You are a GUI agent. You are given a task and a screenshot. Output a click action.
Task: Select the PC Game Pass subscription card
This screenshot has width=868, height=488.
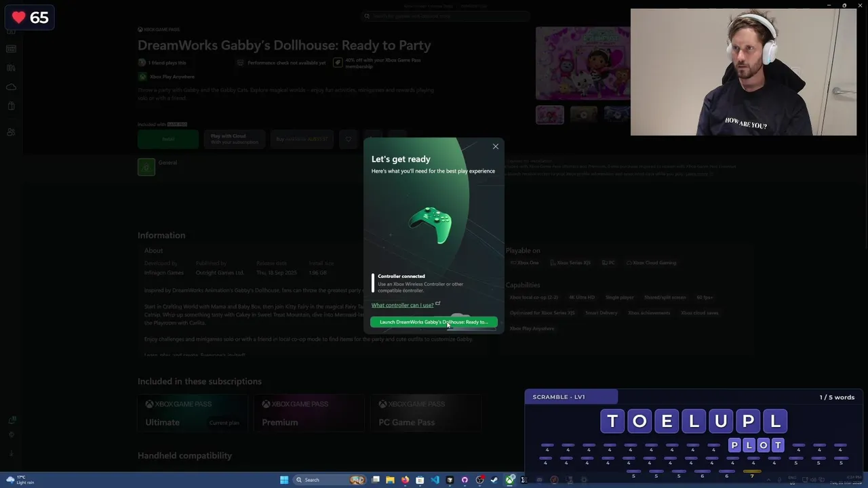425,413
